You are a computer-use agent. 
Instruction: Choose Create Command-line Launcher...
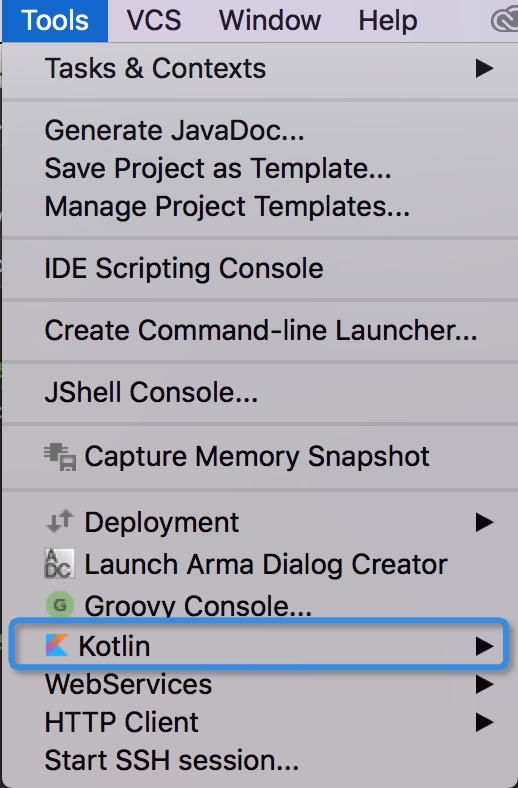[x=260, y=331]
